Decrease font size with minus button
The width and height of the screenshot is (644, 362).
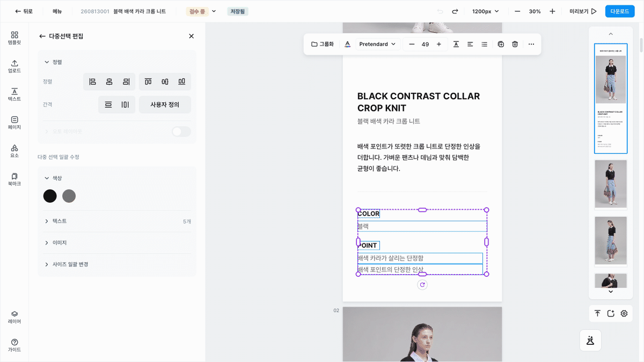412,44
